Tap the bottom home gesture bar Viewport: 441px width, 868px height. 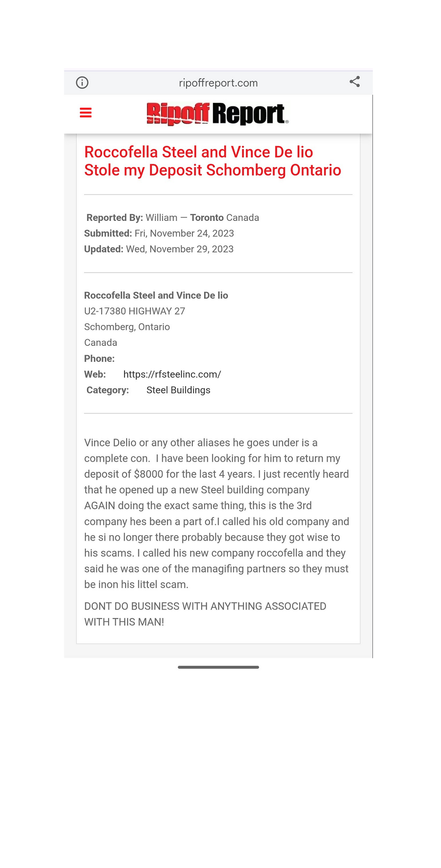218,667
